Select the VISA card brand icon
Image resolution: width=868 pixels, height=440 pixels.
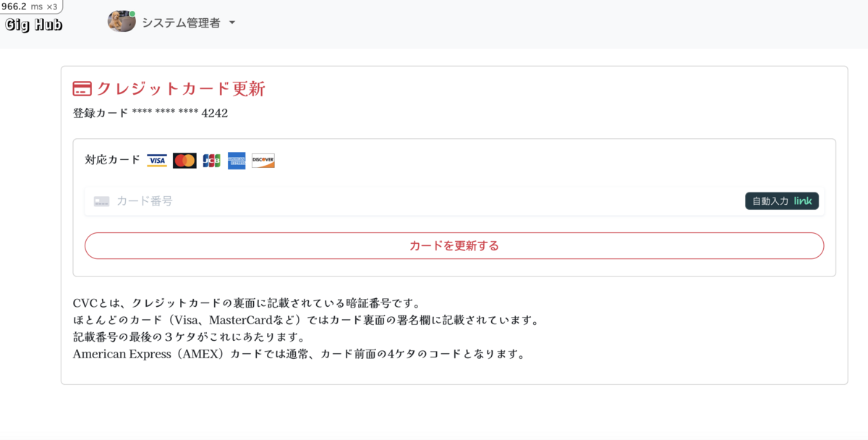tap(157, 160)
